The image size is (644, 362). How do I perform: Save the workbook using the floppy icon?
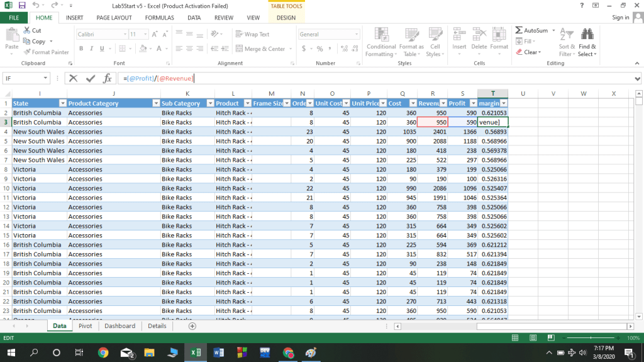[22, 6]
